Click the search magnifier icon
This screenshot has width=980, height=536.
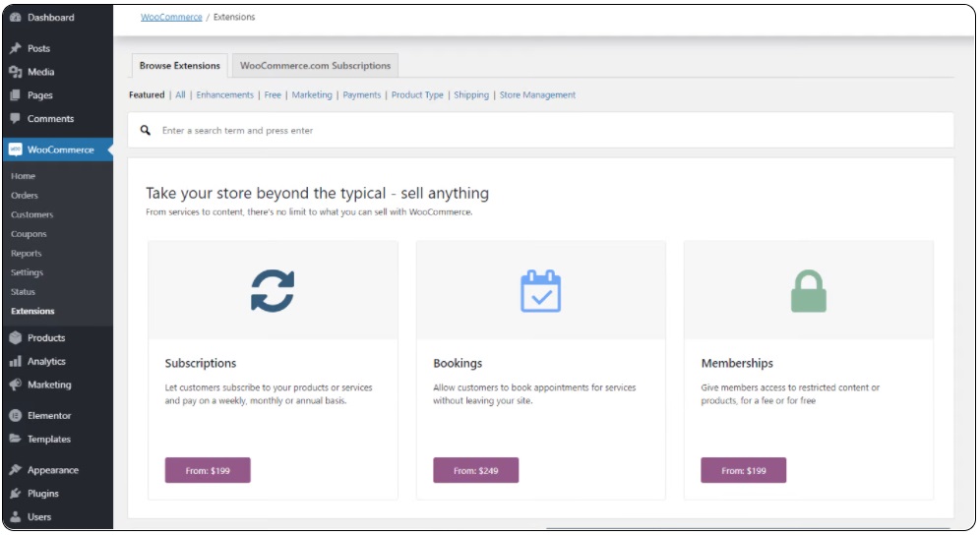pos(145,130)
